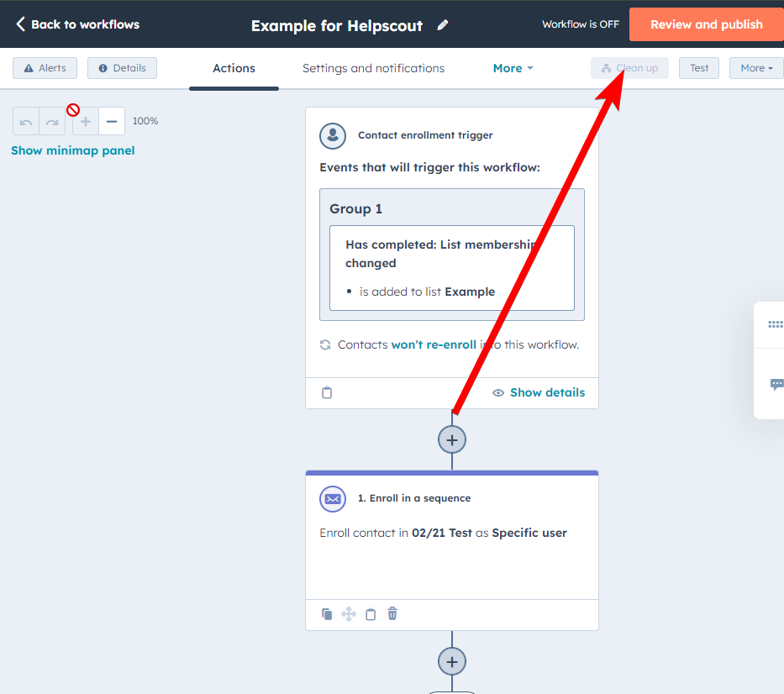Add action below Enroll in sequence

tap(451, 661)
